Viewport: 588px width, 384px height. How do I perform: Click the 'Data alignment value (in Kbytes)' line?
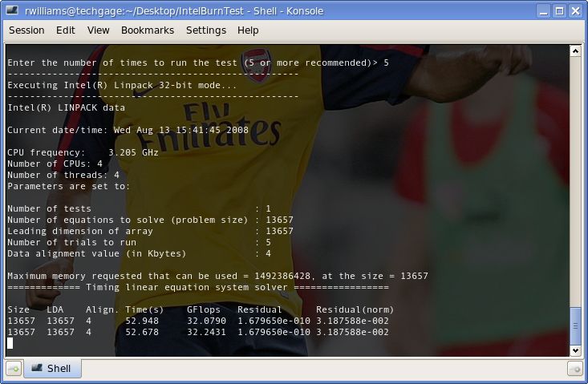pos(139,253)
